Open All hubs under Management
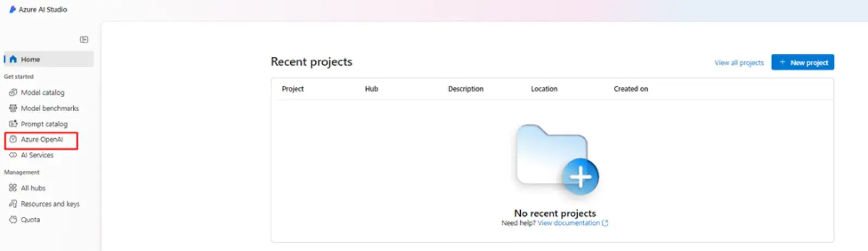Screen dimensions: 868x251 pyautogui.click(x=33, y=188)
